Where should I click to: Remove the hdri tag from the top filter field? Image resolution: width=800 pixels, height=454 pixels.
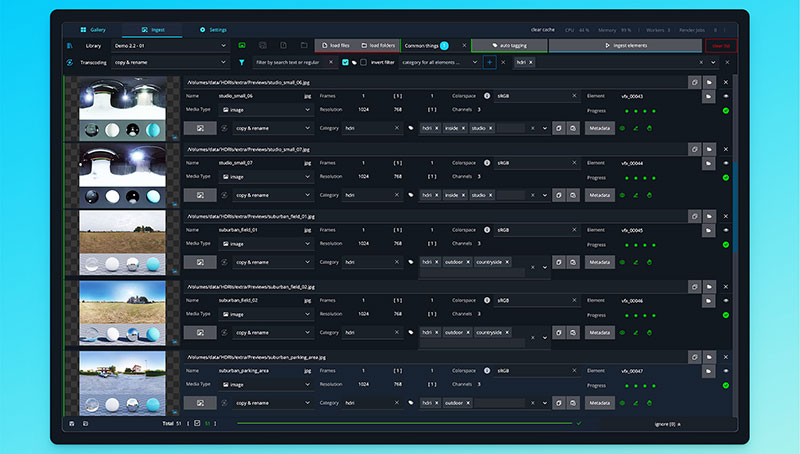point(531,62)
